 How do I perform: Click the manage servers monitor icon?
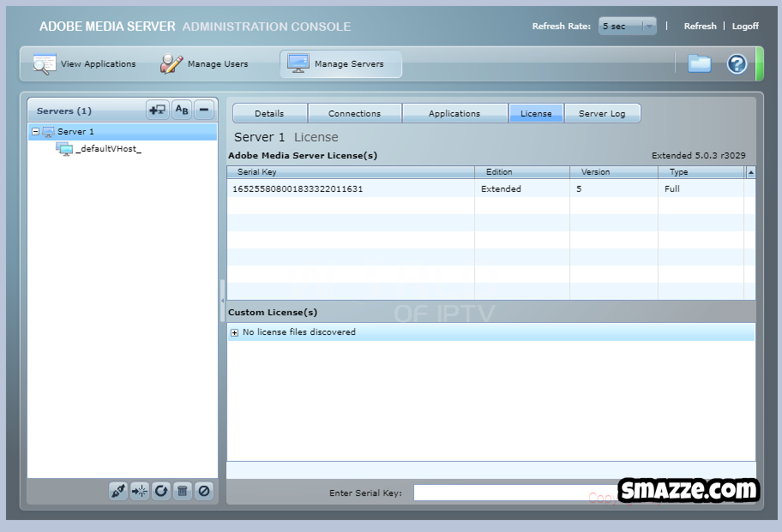(298, 63)
